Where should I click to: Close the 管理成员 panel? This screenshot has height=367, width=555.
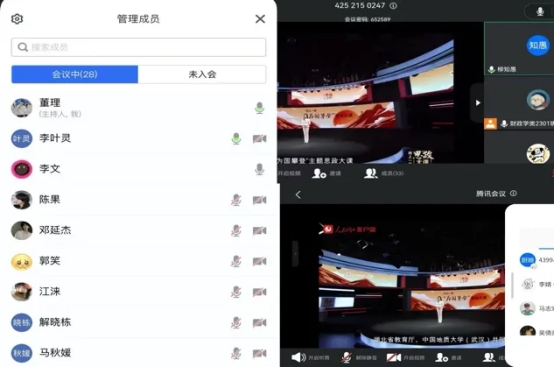point(260,19)
